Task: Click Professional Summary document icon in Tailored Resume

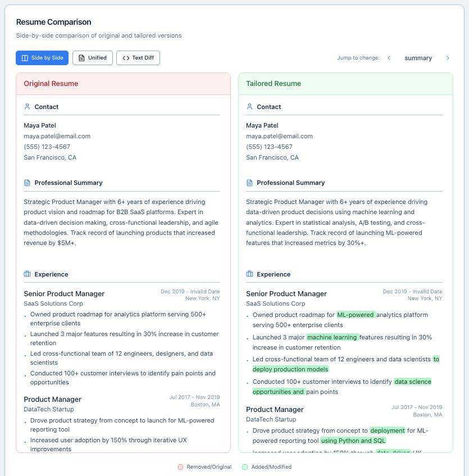Action: [x=249, y=183]
